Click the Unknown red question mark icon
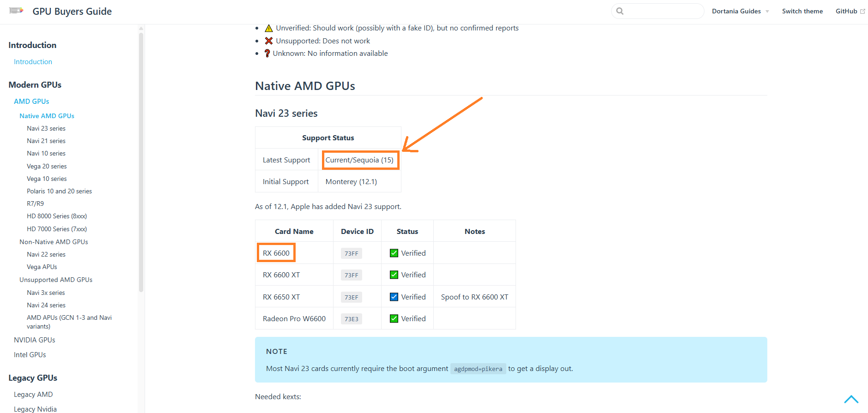 click(267, 54)
